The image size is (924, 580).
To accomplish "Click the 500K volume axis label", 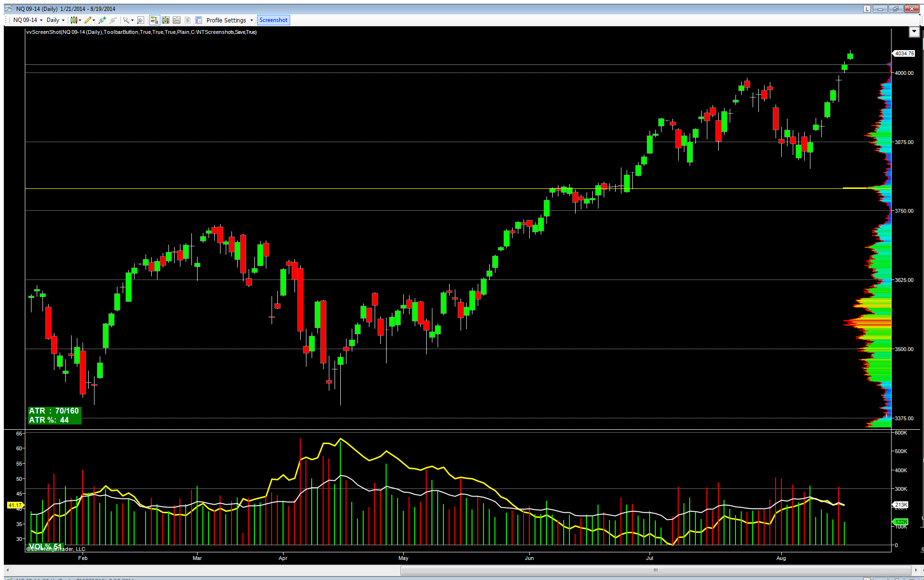I will click(x=901, y=451).
